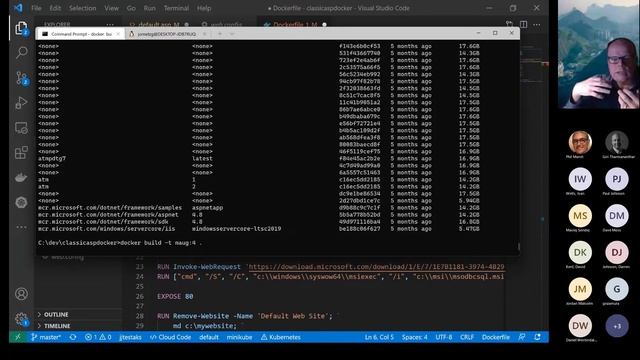The height and width of the screenshot is (360, 640).
Task: Open the Kubernetes view in activity bar
Action: [x=21, y=202]
